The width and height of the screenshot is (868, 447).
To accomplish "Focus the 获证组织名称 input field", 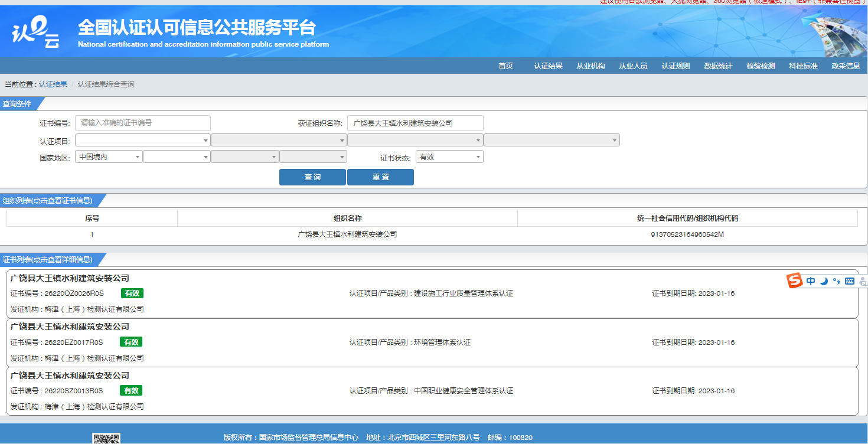I will tap(415, 123).
